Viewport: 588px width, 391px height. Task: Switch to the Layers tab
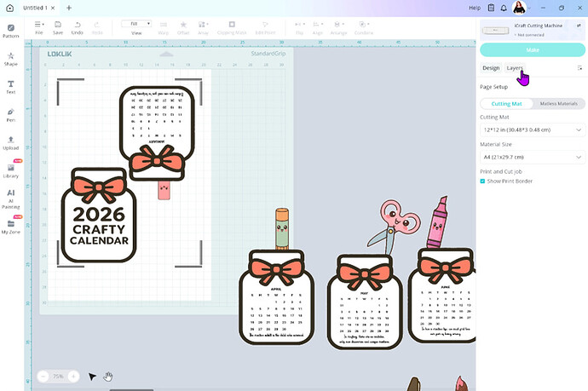tap(515, 68)
